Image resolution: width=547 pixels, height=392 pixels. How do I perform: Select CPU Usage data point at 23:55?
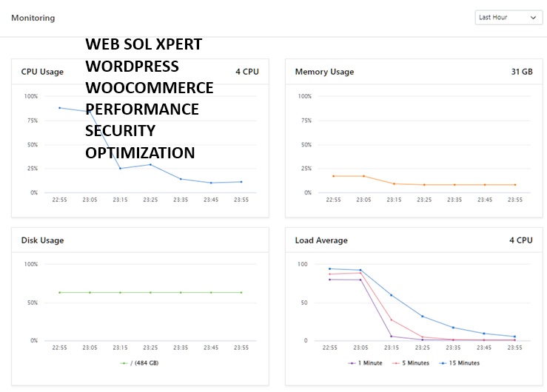pyautogui.click(x=241, y=182)
